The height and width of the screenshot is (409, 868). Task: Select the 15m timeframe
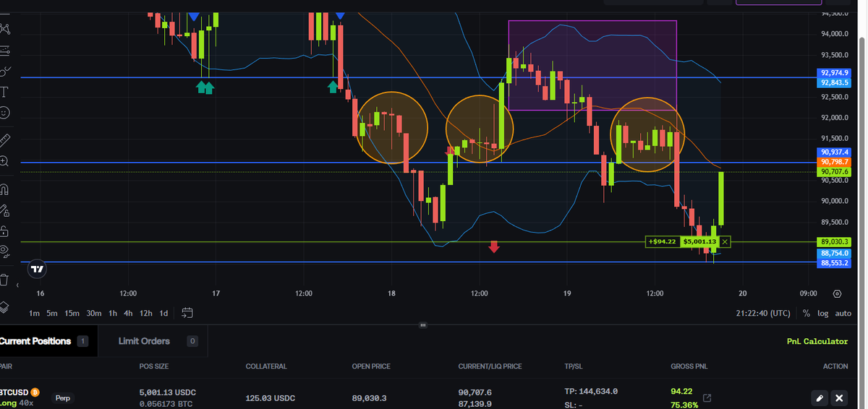72,313
